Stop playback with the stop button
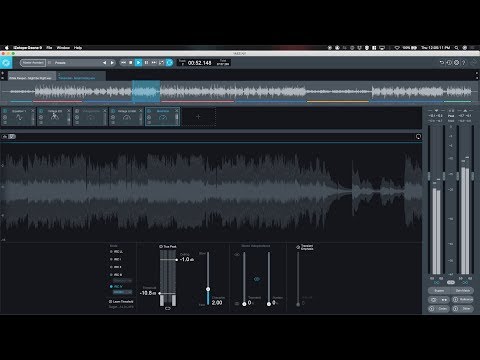The height and width of the screenshot is (360, 480). pyautogui.click(x=131, y=63)
